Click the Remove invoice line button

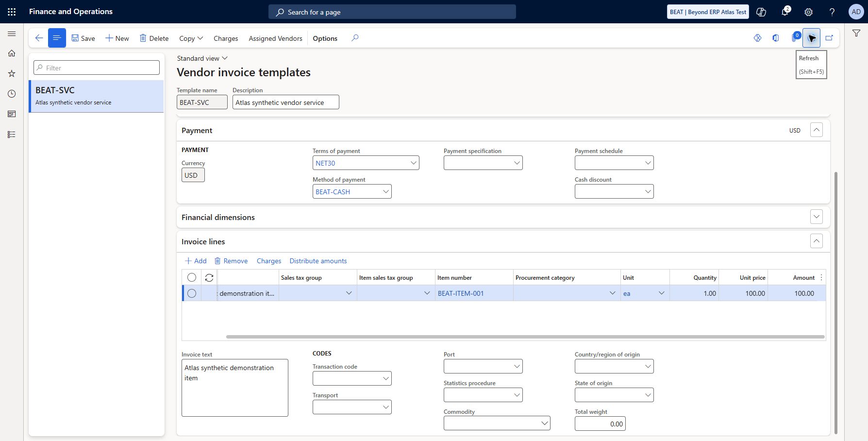click(231, 261)
